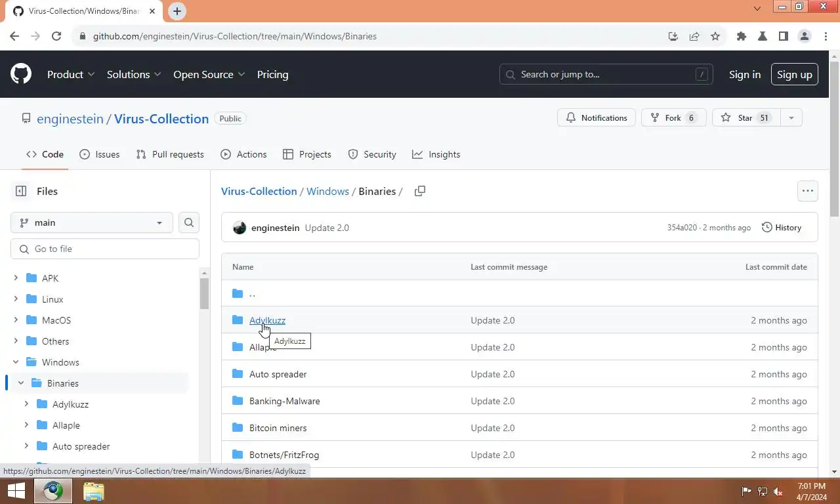Image resolution: width=840 pixels, height=504 pixels.
Task: Open the Adylkuzz folder link
Action: 267,320
